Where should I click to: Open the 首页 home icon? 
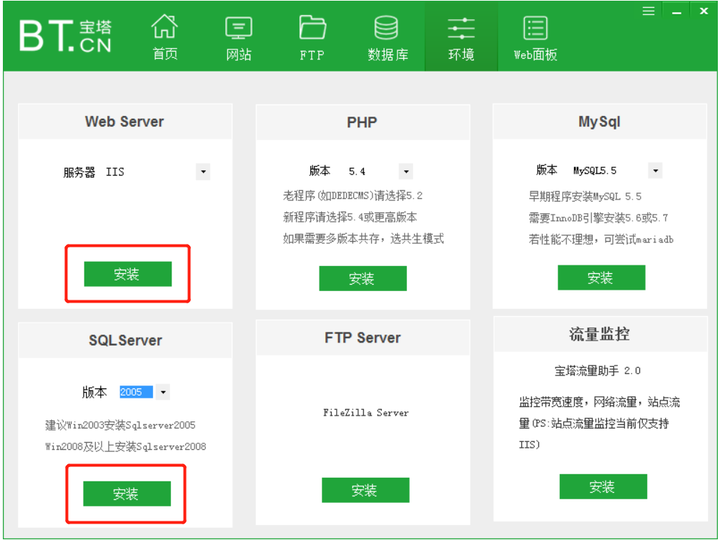pos(165,37)
